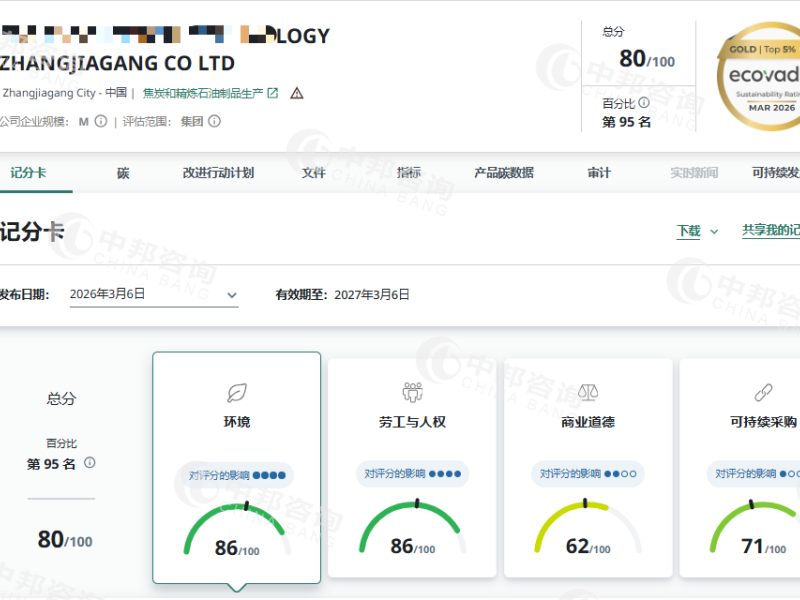Click the sustainable procurement chain link icon
Screen dimensions: 800x600
763,391
